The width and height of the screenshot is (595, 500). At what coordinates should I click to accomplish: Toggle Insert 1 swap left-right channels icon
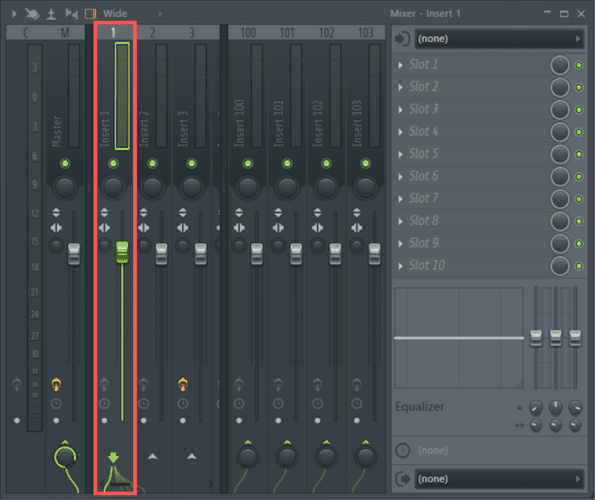(x=104, y=228)
